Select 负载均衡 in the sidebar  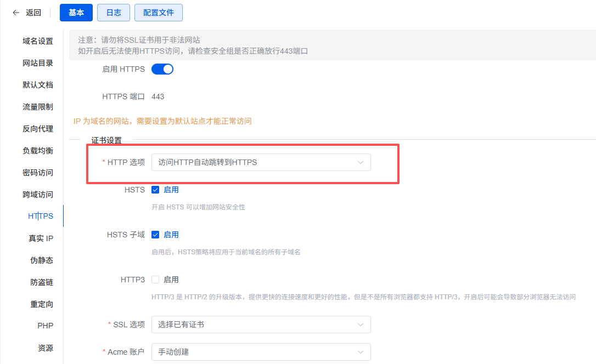point(38,151)
